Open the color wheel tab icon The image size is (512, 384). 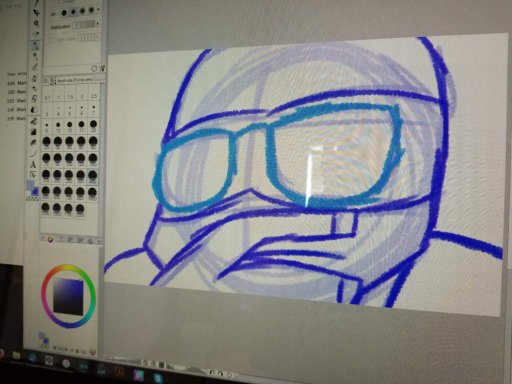pyautogui.click(x=51, y=239)
